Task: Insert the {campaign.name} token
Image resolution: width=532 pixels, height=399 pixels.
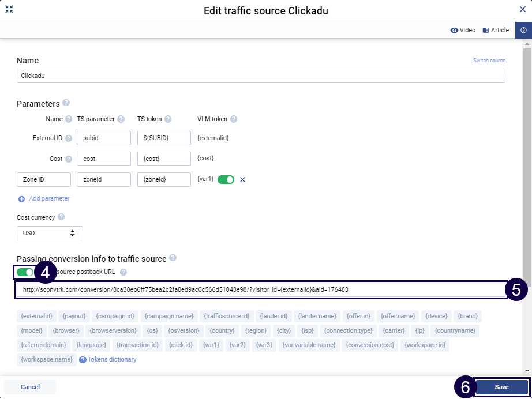Action: tap(168, 316)
